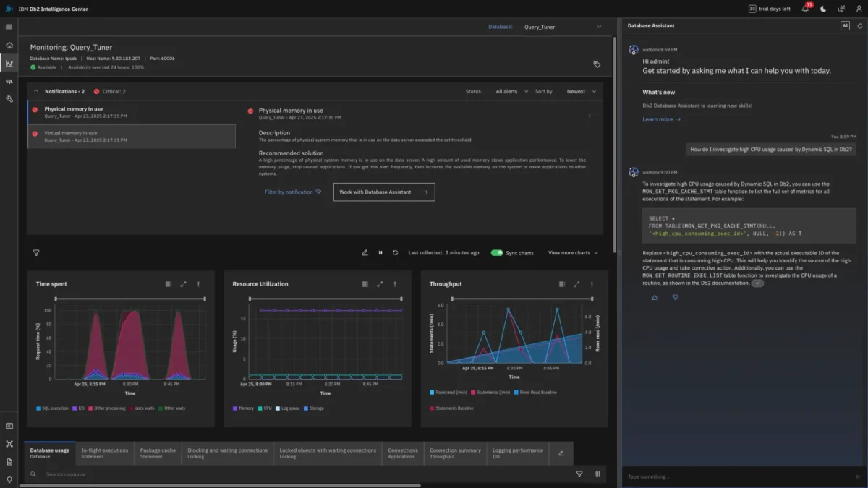Open overflow menu for Physical memory alert

pyautogui.click(x=590, y=115)
